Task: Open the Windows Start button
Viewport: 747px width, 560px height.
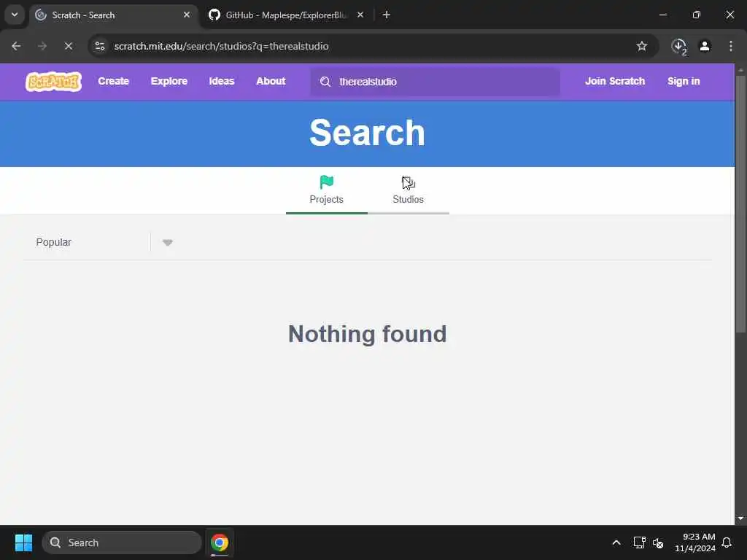Action: tap(23, 542)
